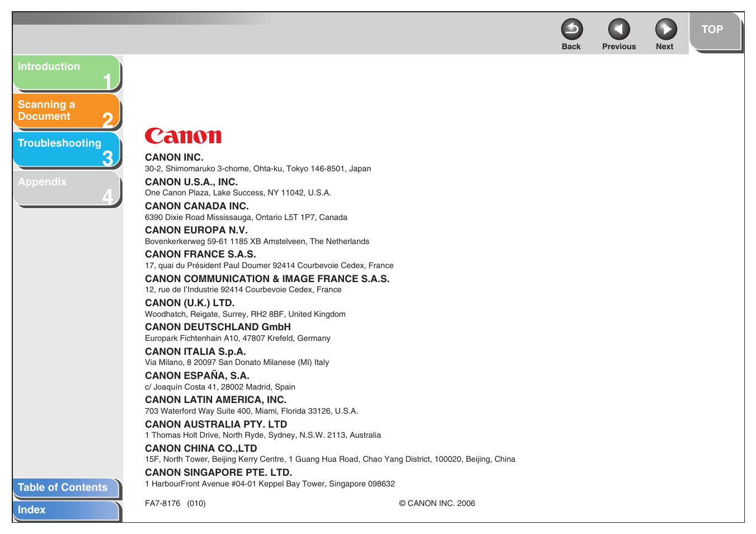Open the Scanning a Document chapter tab
This screenshot has height=534, width=756.
coord(67,111)
